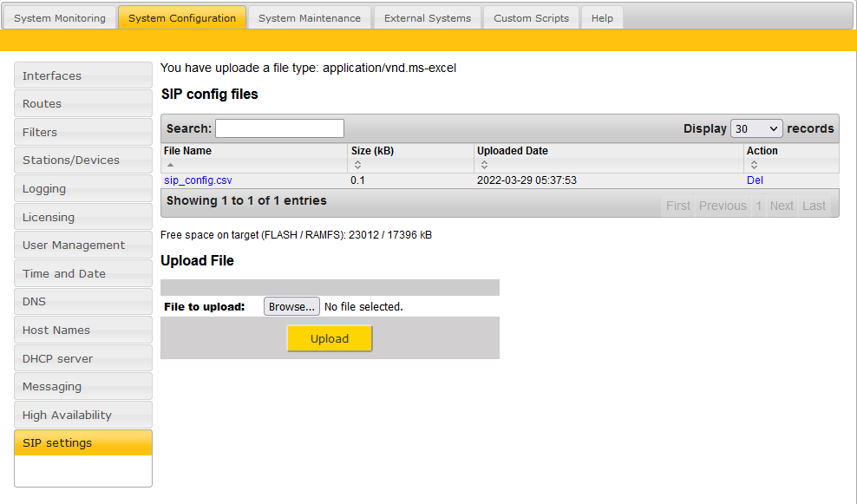
Task: Open the Help tab
Action: pyautogui.click(x=602, y=18)
